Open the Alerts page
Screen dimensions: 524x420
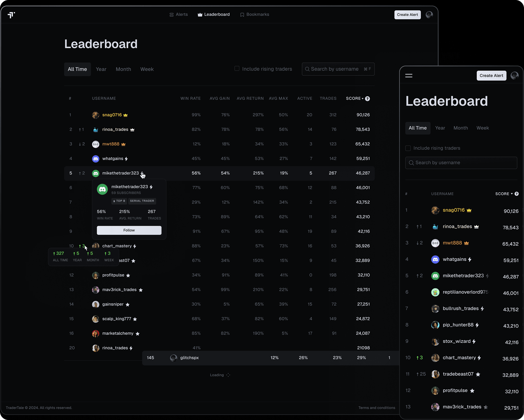[x=179, y=14]
